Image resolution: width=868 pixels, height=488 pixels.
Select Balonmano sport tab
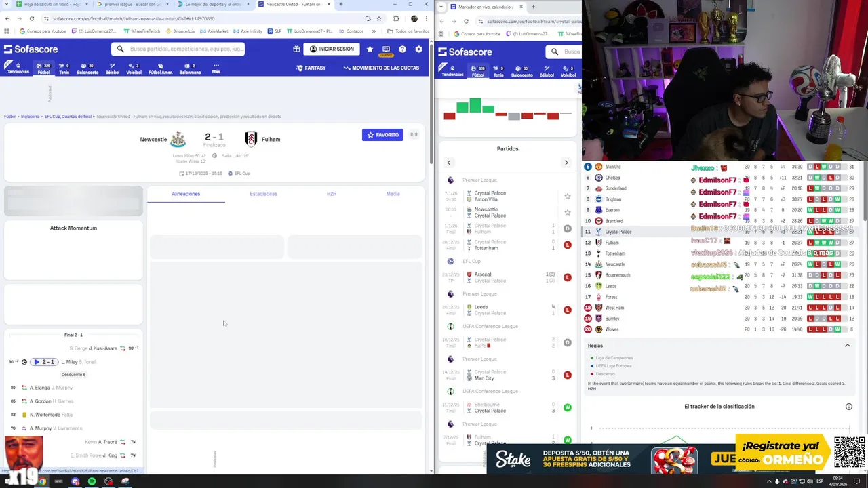(190, 68)
